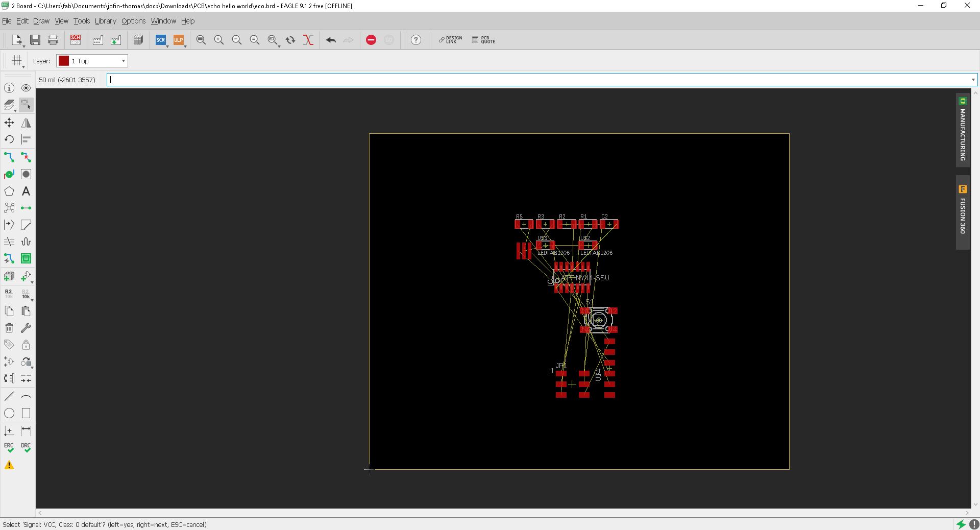This screenshot has width=980, height=530.
Task: Open the Manufacturing side panel
Action: (963, 130)
